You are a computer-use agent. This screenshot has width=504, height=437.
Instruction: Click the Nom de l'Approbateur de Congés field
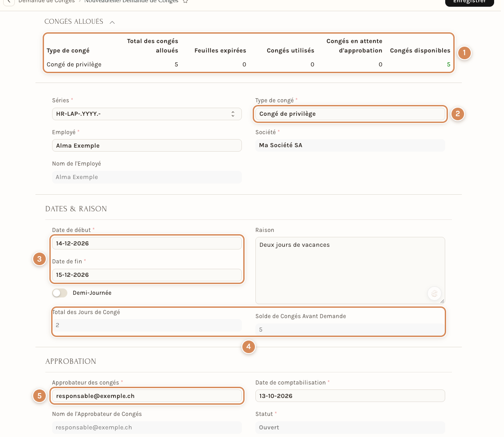pyautogui.click(x=147, y=428)
